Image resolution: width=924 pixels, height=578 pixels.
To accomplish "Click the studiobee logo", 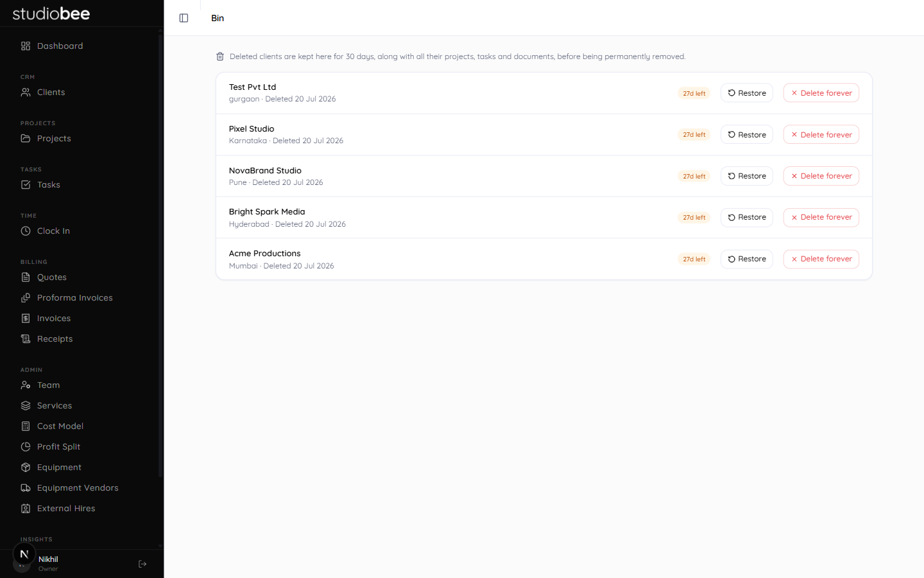I will [x=51, y=13].
